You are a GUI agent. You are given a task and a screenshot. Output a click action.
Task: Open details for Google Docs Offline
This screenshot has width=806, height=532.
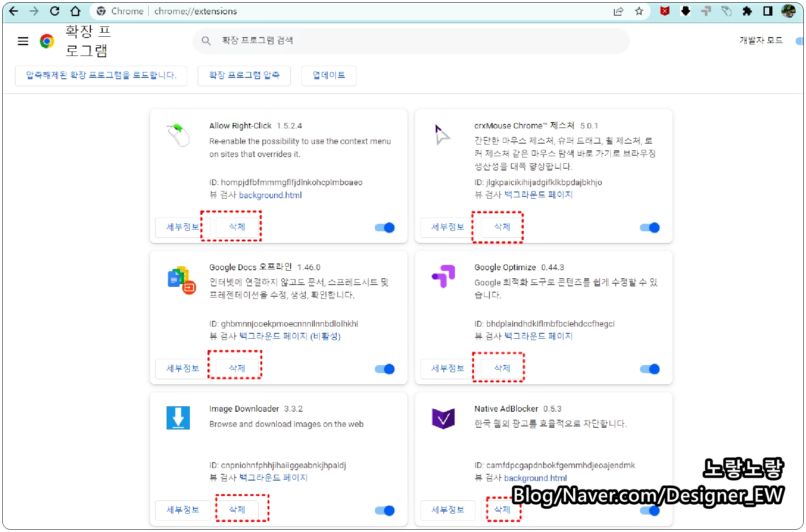coord(183,369)
